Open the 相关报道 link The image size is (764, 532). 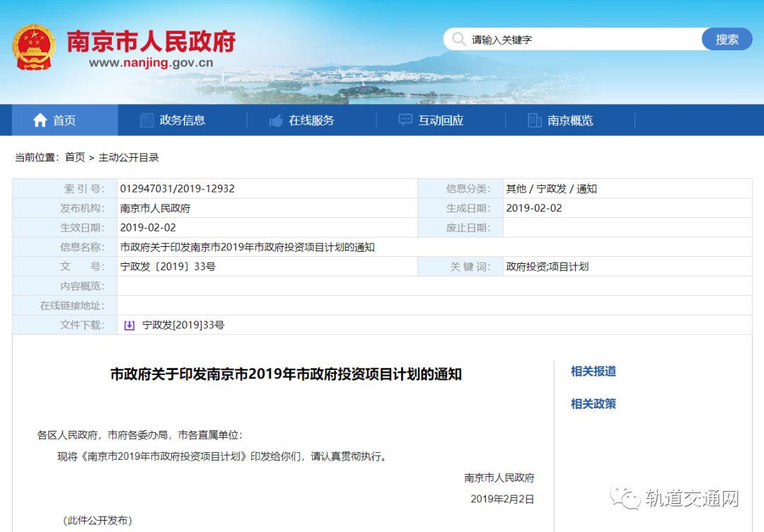[593, 370]
